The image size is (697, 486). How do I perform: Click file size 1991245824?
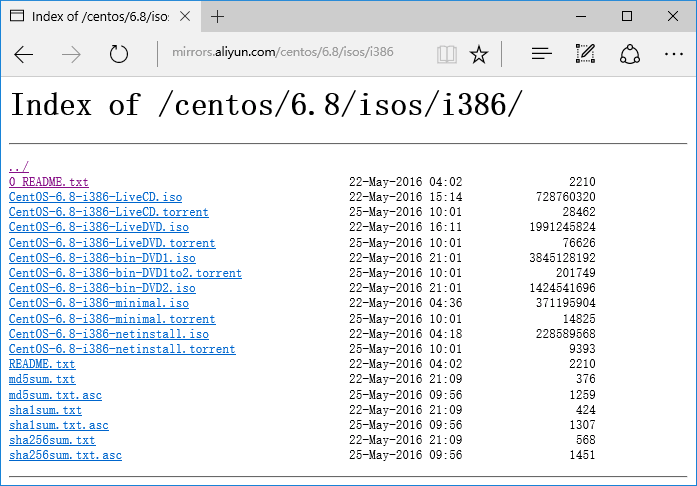[562, 227]
